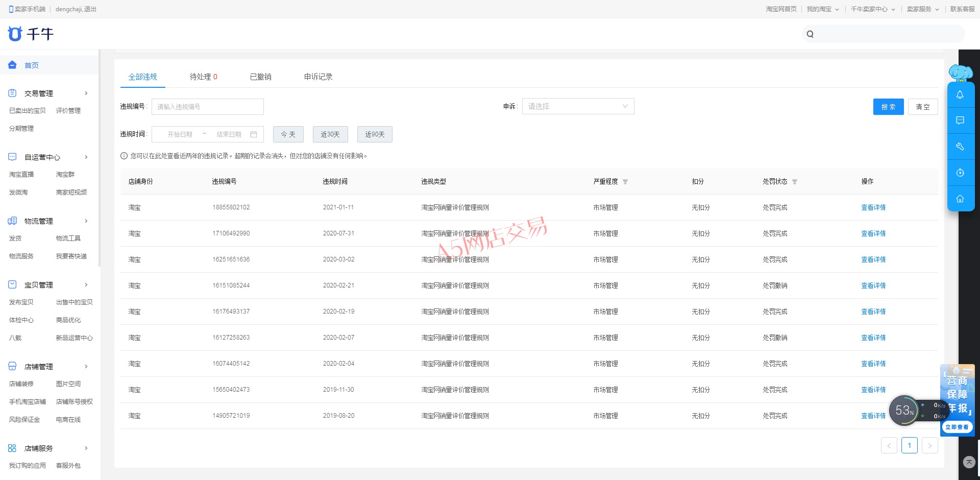The image size is (980, 480).
Task: Click the 自运营中心 section icon
Action: pyautogui.click(x=12, y=157)
